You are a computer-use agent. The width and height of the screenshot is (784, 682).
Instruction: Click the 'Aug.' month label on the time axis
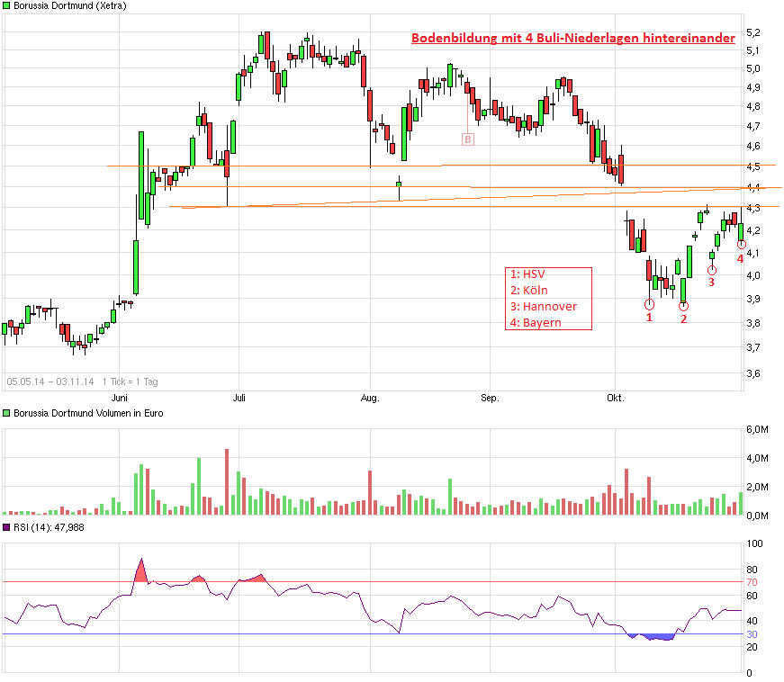point(371,396)
